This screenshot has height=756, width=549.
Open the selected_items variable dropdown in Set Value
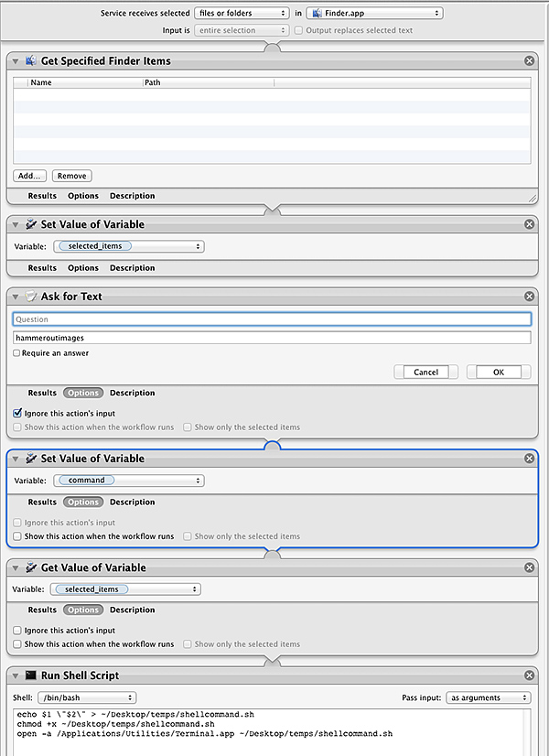pos(129,246)
